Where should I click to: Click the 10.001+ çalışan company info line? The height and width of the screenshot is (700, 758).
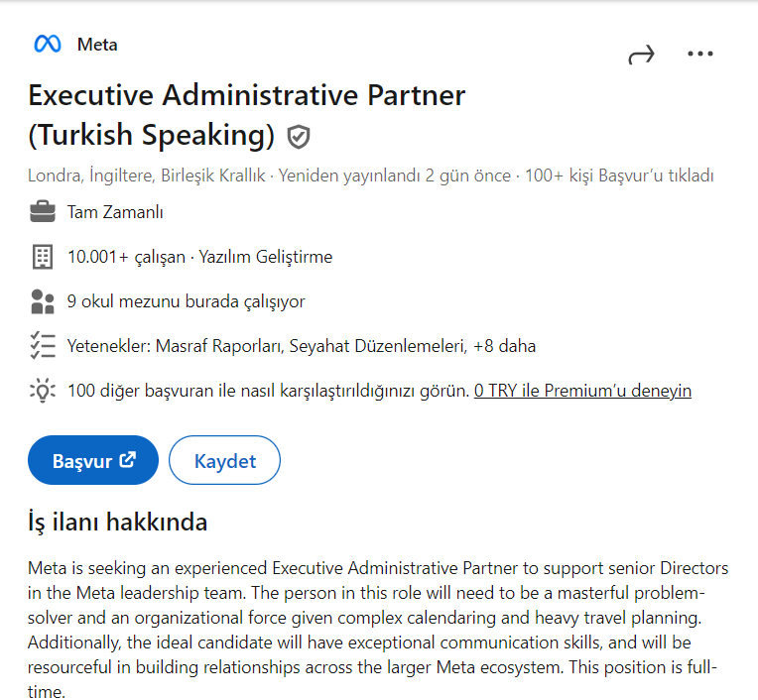click(x=200, y=257)
